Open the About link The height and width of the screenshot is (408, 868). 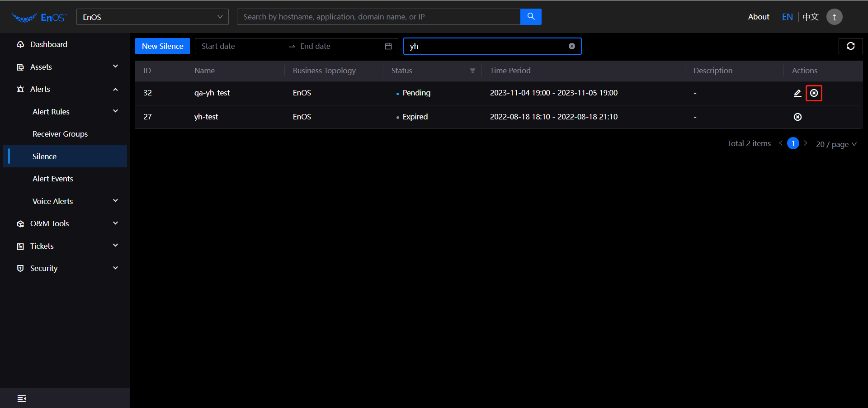click(759, 17)
